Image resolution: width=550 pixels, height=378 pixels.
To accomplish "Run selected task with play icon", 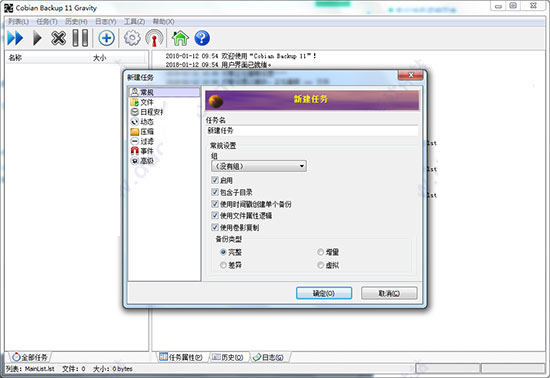I will (37, 38).
